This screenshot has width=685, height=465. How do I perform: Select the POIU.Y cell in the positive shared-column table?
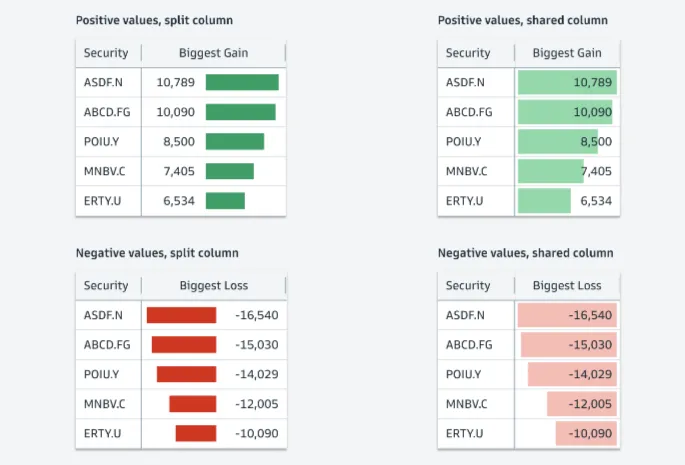click(463, 142)
